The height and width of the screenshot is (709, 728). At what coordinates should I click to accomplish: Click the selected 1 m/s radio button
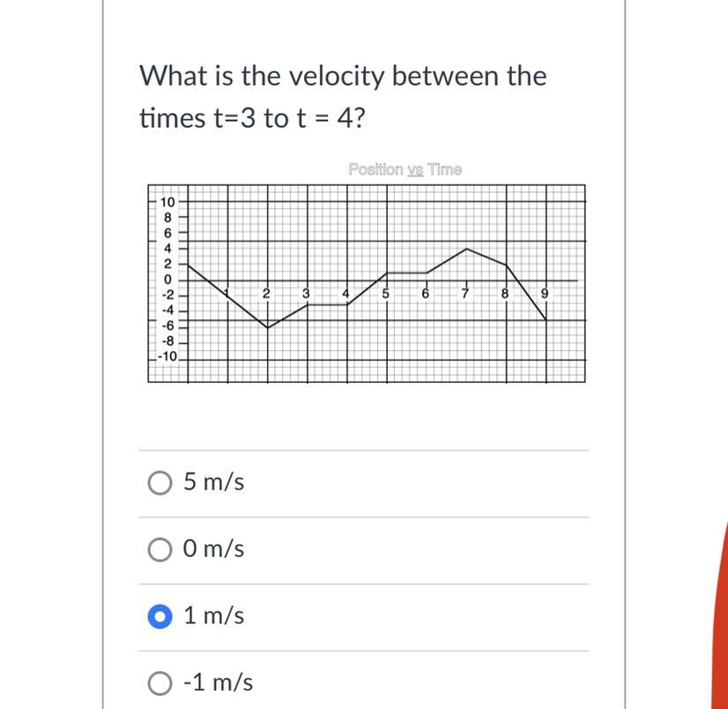point(160,617)
